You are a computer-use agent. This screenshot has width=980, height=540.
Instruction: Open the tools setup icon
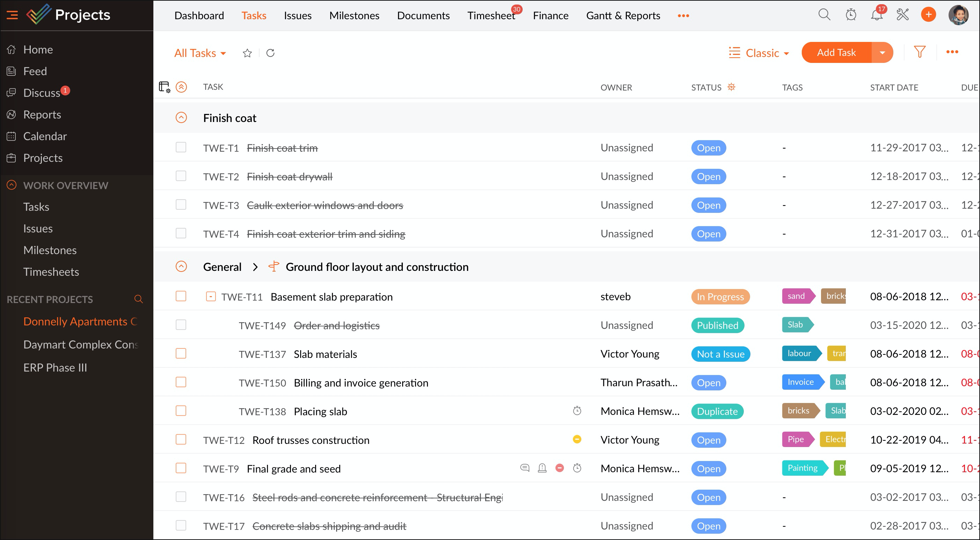coord(902,15)
